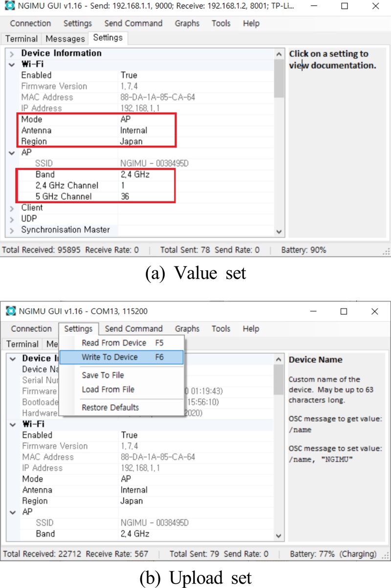Image resolution: width=391 pixels, height=588 pixels.
Task: Click 2,4 GHz Channel value 1
Action: [x=123, y=186]
